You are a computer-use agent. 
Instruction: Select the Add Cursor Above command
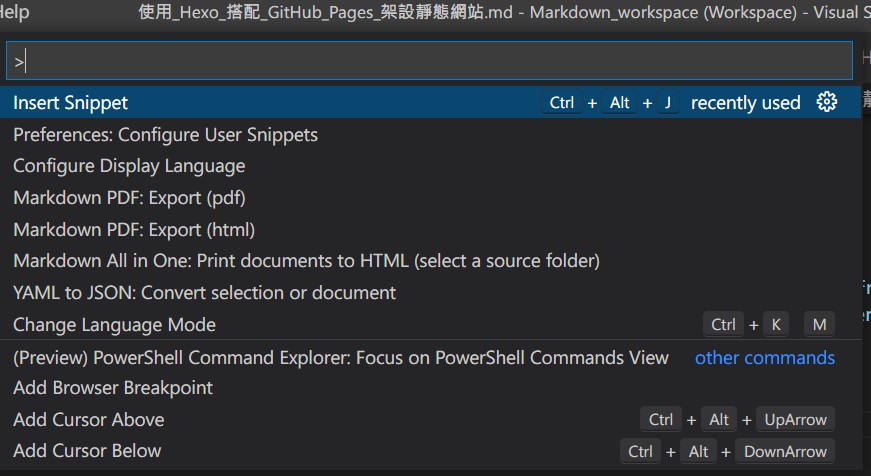click(x=431, y=419)
